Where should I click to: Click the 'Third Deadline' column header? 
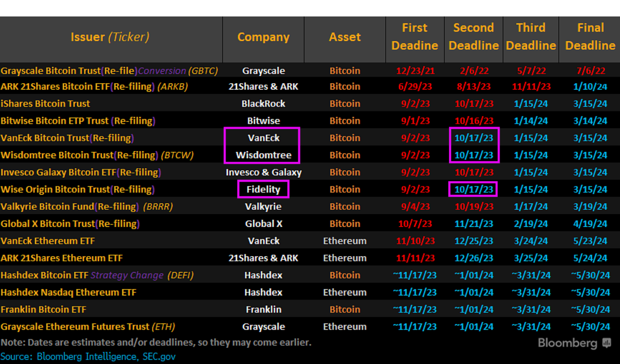click(531, 37)
